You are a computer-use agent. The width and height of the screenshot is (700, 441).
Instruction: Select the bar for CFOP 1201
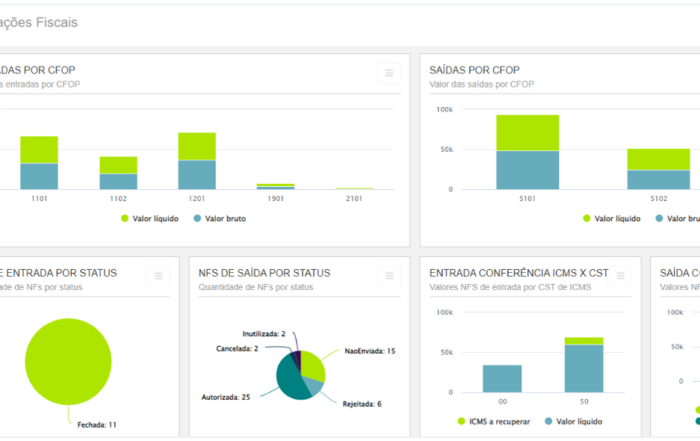[x=197, y=162]
